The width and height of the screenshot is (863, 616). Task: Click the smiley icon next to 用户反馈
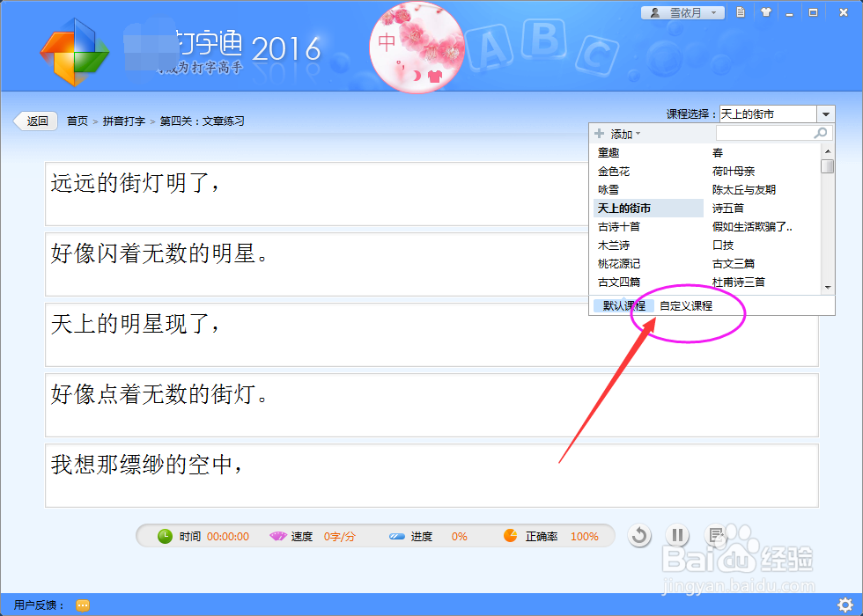pyautogui.click(x=82, y=605)
